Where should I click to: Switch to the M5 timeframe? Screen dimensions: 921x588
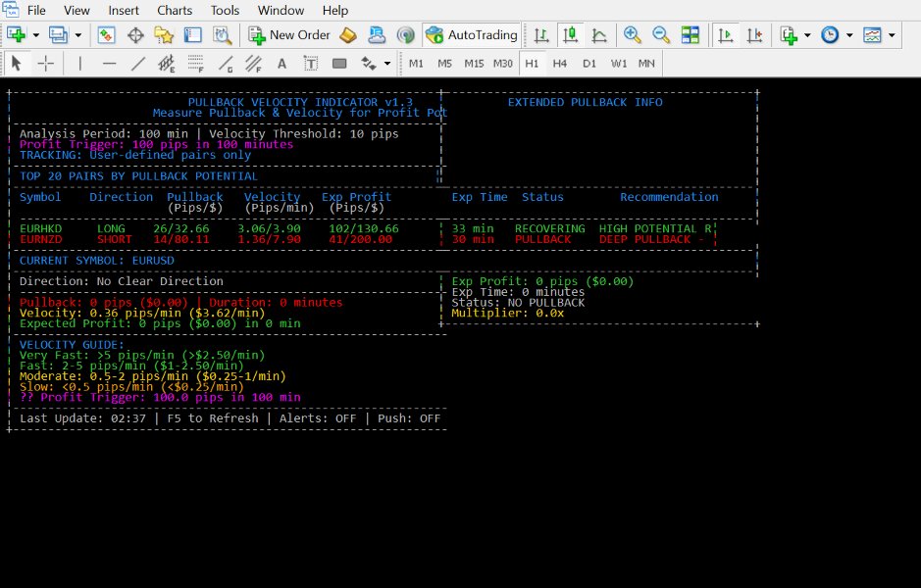444,64
